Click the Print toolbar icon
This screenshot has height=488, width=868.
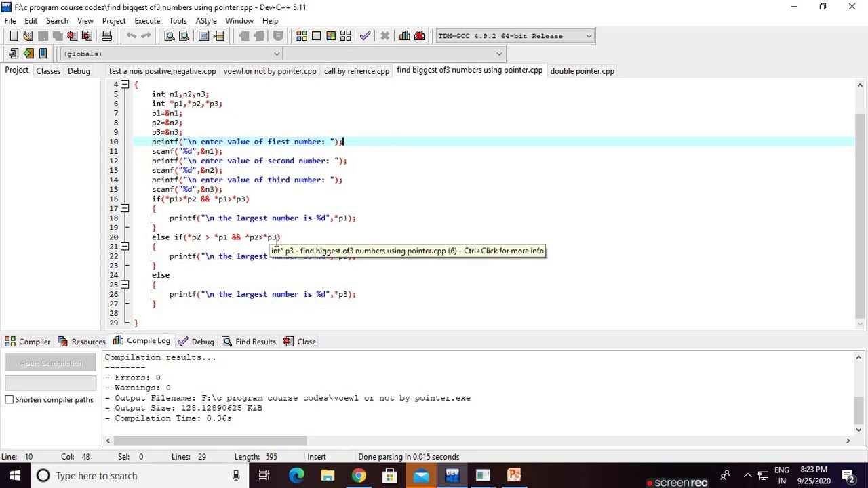pos(106,36)
